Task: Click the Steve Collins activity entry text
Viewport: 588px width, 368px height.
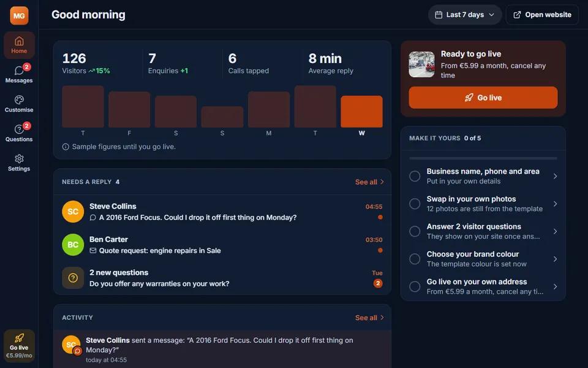Action: pyautogui.click(x=219, y=345)
